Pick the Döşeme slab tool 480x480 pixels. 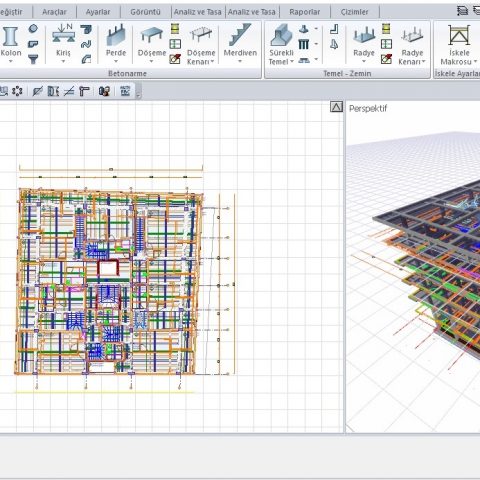tap(152, 44)
